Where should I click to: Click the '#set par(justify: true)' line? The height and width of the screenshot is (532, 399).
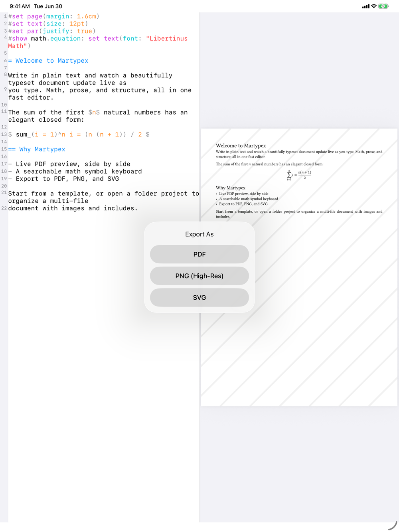point(52,31)
